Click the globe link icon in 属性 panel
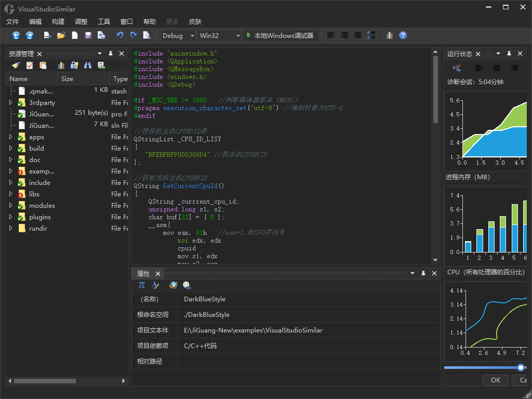Viewport: 532px width, 399px height. coord(187,285)
